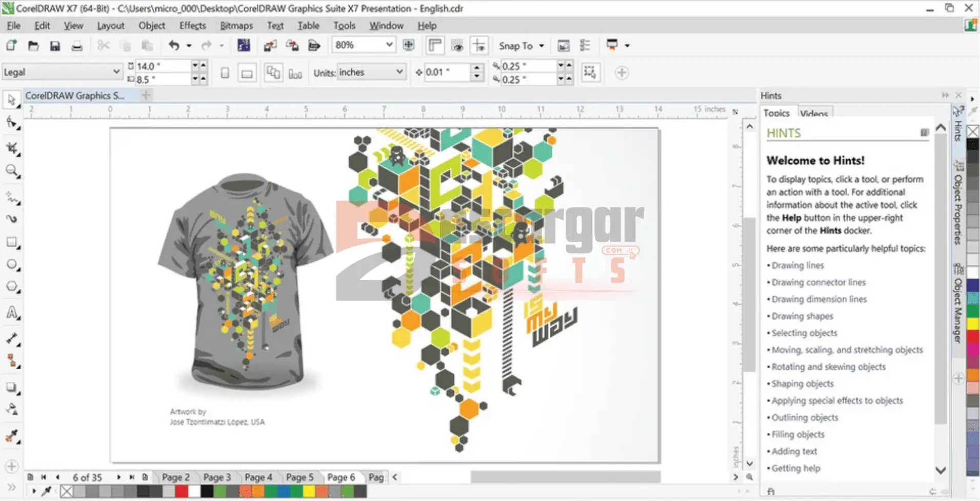
Task: Select the Rectangle tool
Action: click(x=12, y=242)
